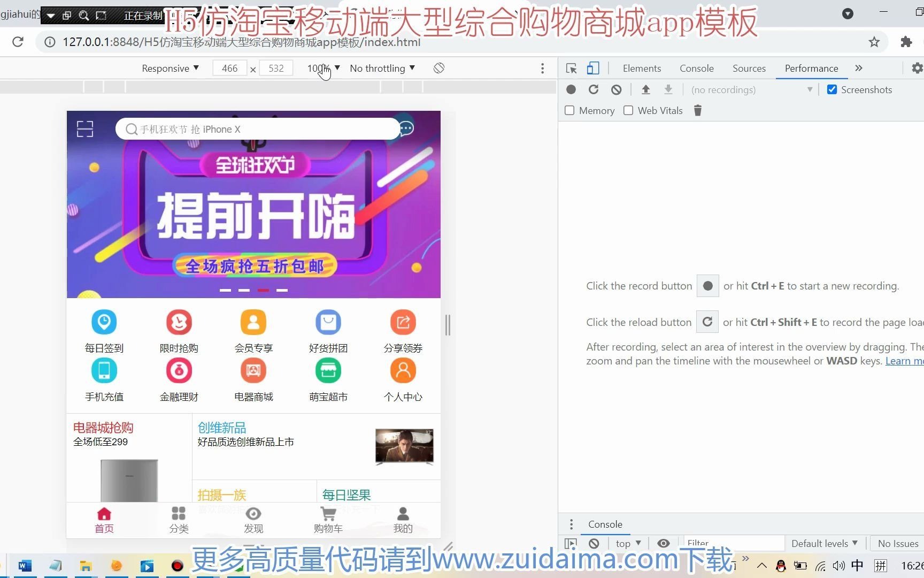924x578 pixels.
Task: Switch to the Elements tab
Action: [x=642, y=68]
